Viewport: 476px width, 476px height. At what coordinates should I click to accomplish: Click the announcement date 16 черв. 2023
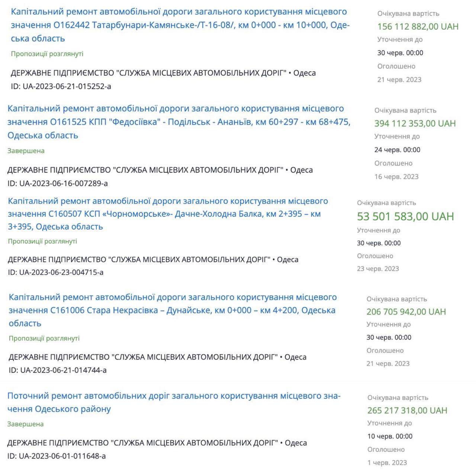pyautogui.click(x=396, y=177)
